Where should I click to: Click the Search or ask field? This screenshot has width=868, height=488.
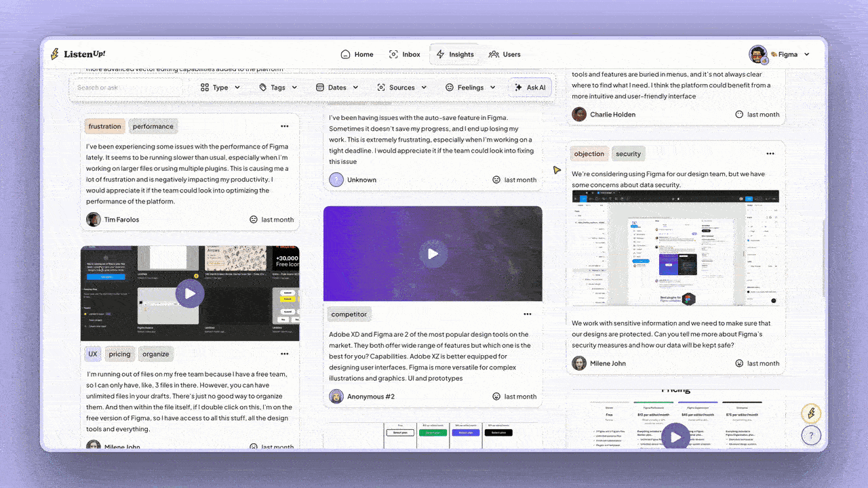pos(126,87)
